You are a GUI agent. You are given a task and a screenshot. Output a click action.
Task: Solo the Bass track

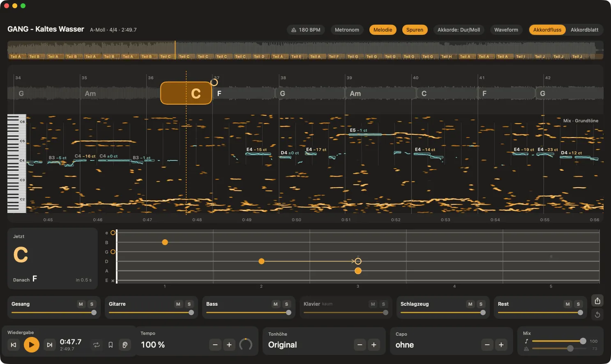pyautogui.click(x=286, y=304)
